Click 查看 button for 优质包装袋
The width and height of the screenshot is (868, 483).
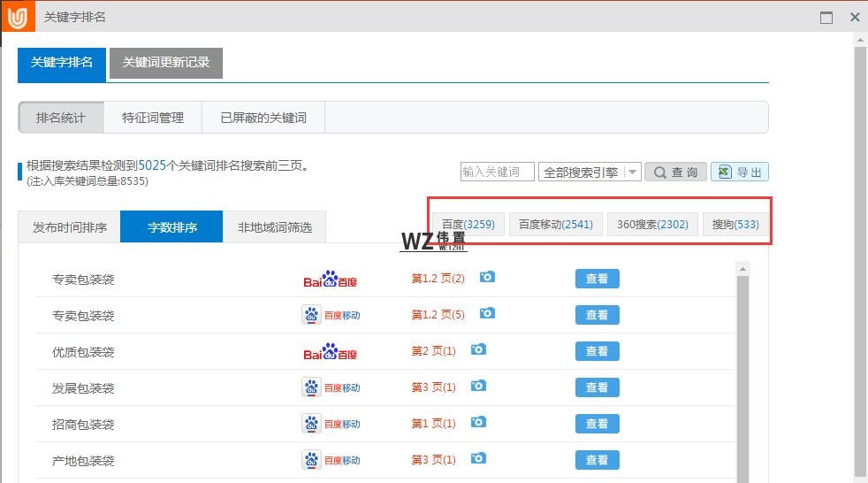tap(597, 351)
